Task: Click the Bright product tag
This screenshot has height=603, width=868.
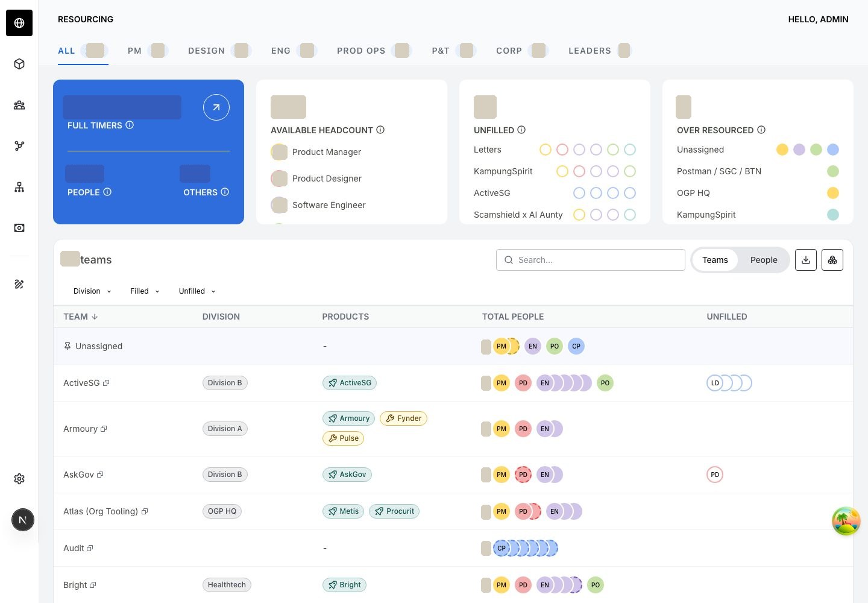Action: [345, 585]
